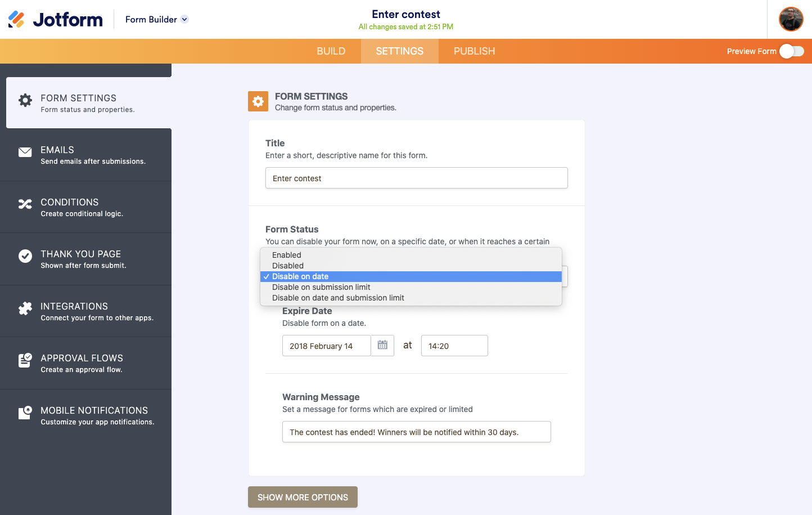Click the Conditions branching icon
Screen dimensions: 812x515
tap(25, 204)
